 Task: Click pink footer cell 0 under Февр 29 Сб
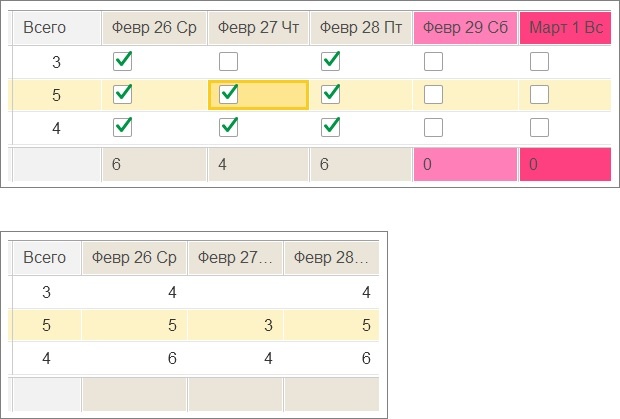[x=465, y=164]
